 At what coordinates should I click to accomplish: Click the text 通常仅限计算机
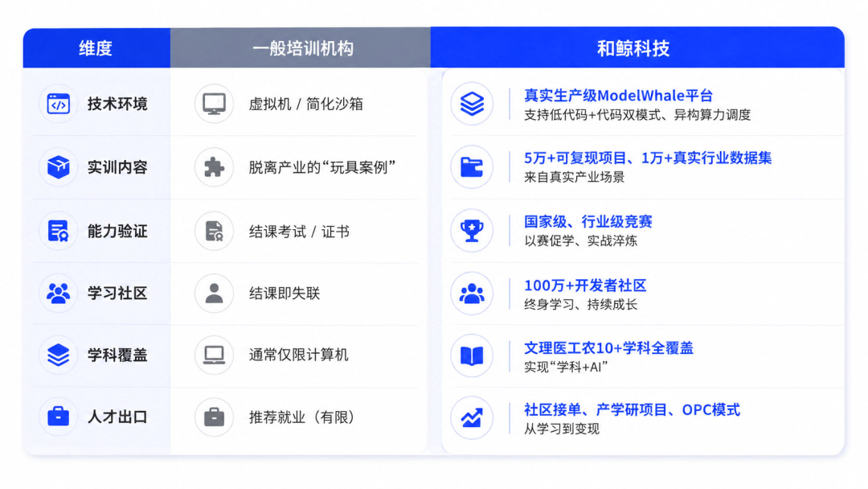(x=298, y=355)
